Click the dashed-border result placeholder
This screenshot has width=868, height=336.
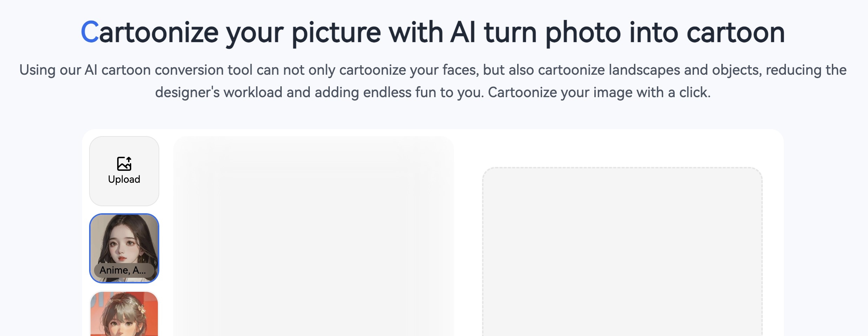[x=622, y=251]
